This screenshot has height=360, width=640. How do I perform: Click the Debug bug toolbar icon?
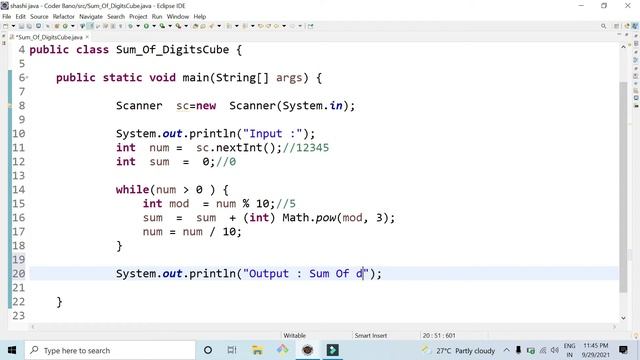[x=130, y=26]
